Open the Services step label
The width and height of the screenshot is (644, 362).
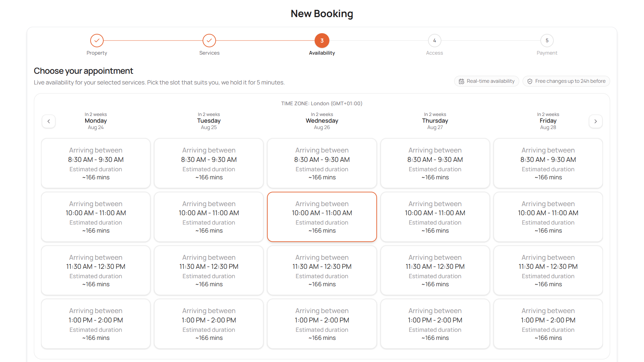point(209,53)
